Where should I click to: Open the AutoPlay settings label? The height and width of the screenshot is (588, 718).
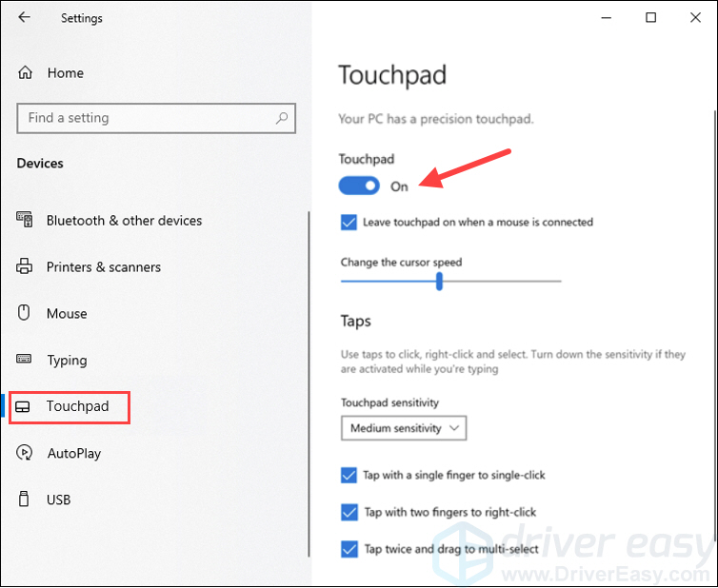click(x=74, y=454)
